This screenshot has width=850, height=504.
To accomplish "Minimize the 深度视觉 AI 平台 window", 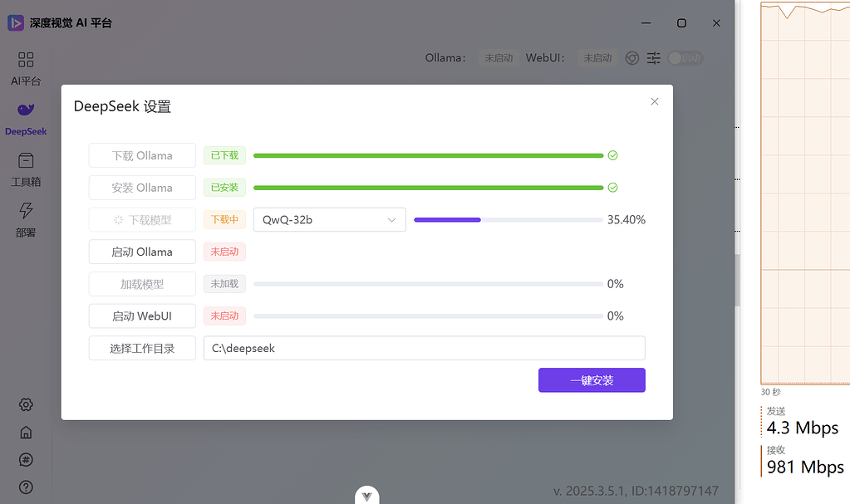I will pos(646,22).
